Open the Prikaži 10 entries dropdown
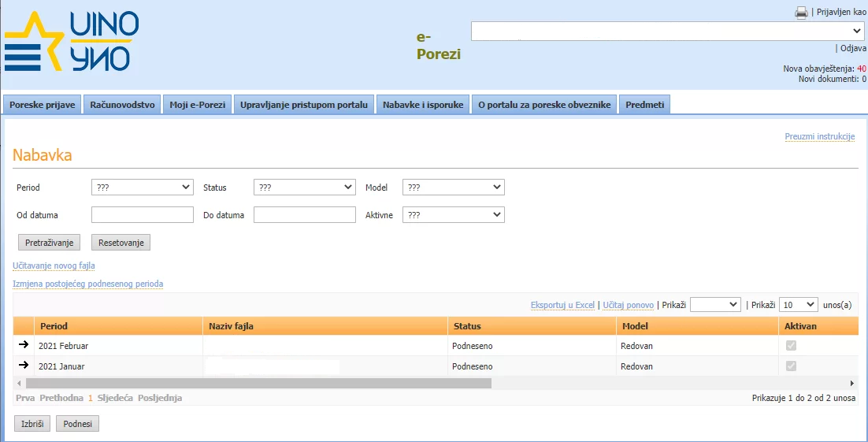 [x=798, y=305]
